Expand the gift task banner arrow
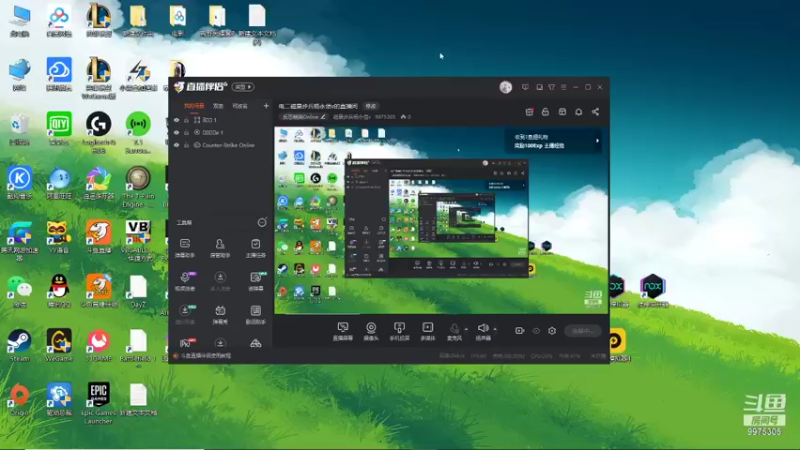The image size is (800, 450). 597,141
